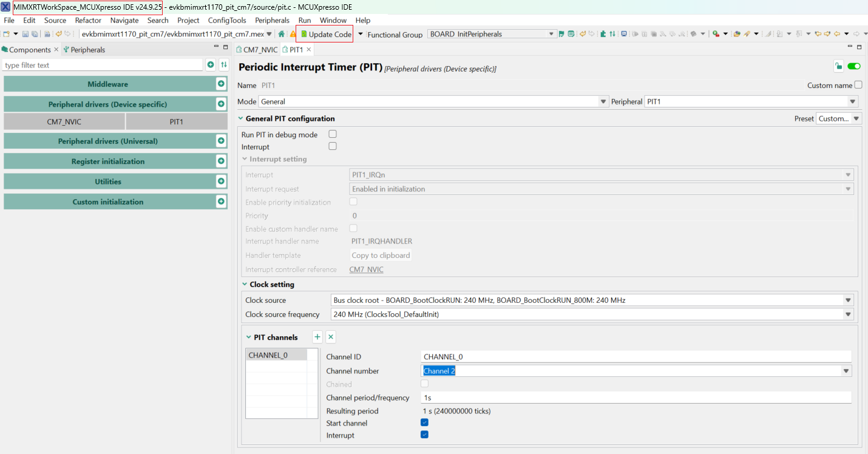
Task: Open the Peripherals menu
Action: pyautogui.click(x=272, y=20)
